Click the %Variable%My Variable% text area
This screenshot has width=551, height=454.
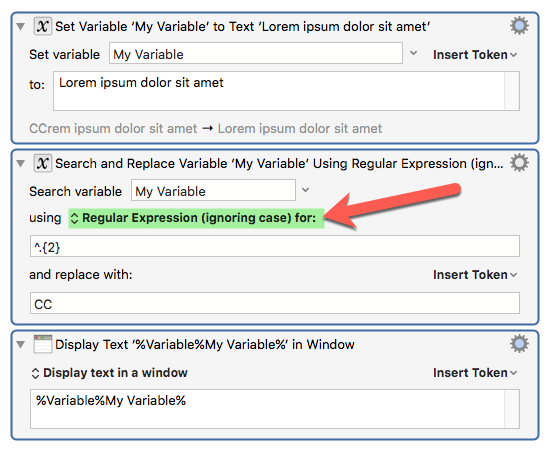tap(275, 409)
